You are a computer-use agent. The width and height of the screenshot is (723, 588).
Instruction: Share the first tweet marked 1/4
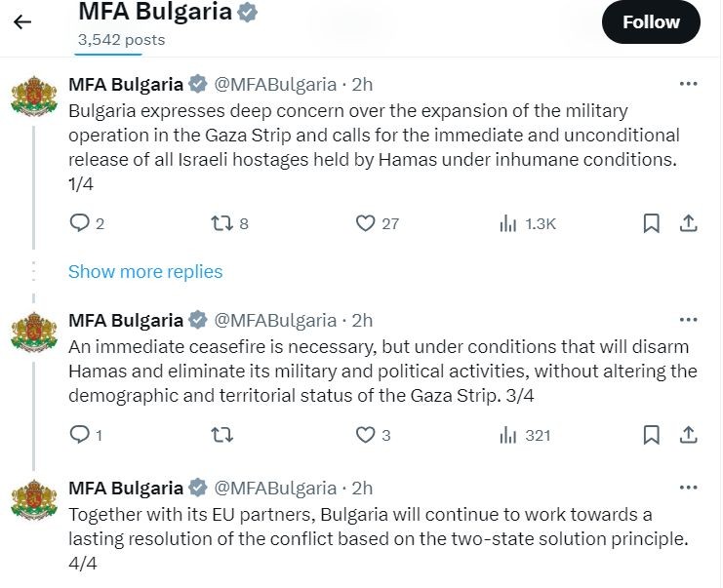[688, 223]
